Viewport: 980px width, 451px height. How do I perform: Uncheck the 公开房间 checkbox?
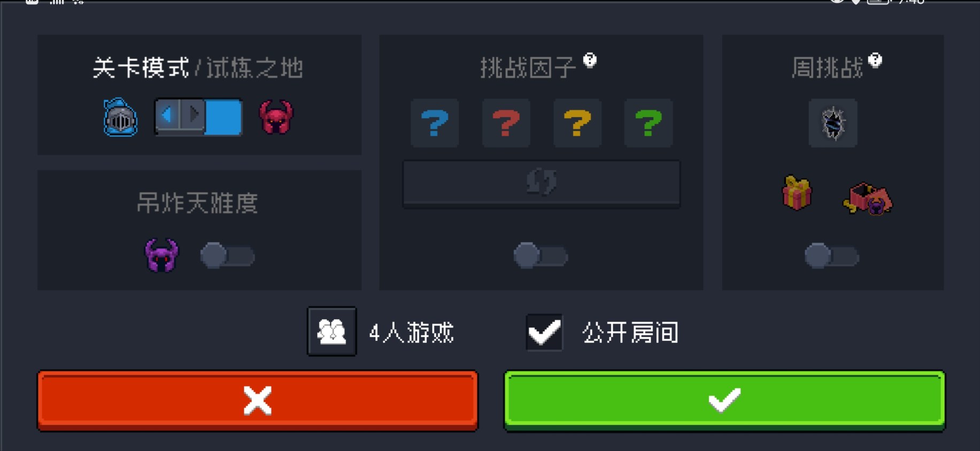(544, 332)
